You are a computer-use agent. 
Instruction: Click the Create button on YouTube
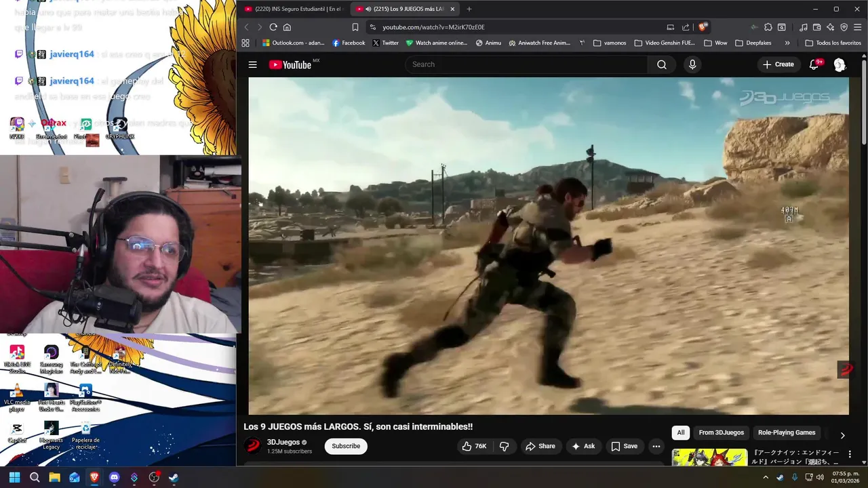(778, 64)
